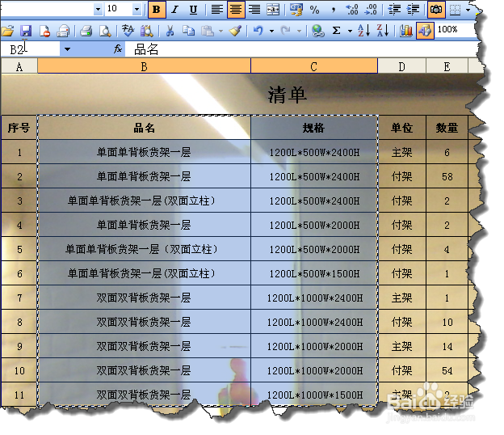Viewport: 504px width, 435px height.
Task: Sort descending with the Z-A icon
Action: (x=383, y=31)
